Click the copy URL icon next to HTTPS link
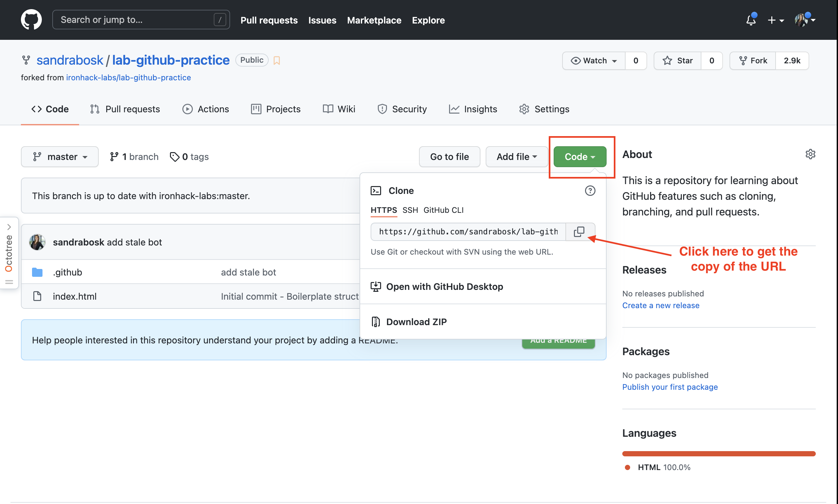838x504 pixels. point(579,232)
